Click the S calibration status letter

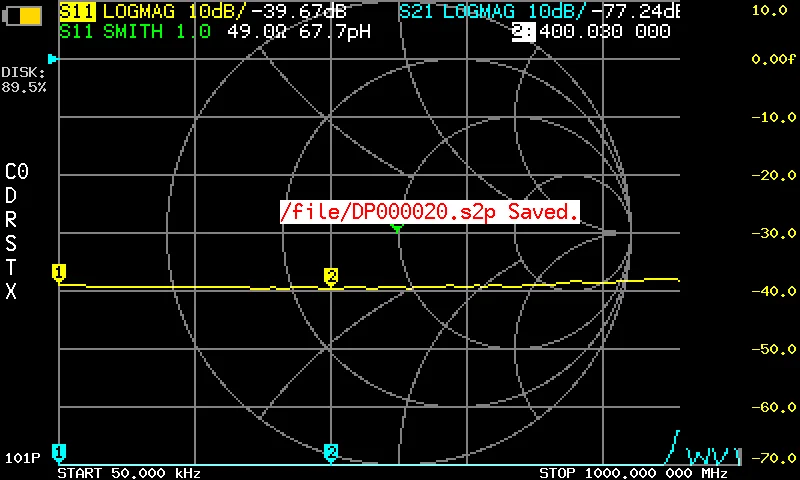coord(11,243)
